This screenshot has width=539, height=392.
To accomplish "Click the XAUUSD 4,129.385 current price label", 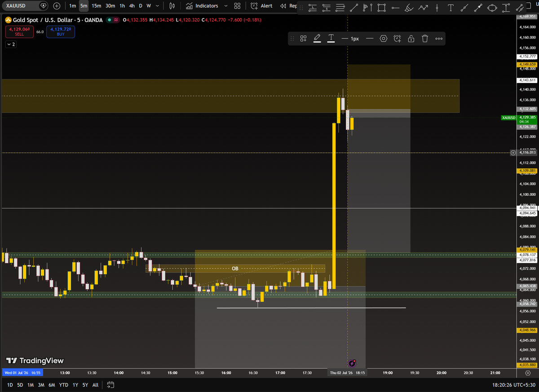I will (519, 119).
